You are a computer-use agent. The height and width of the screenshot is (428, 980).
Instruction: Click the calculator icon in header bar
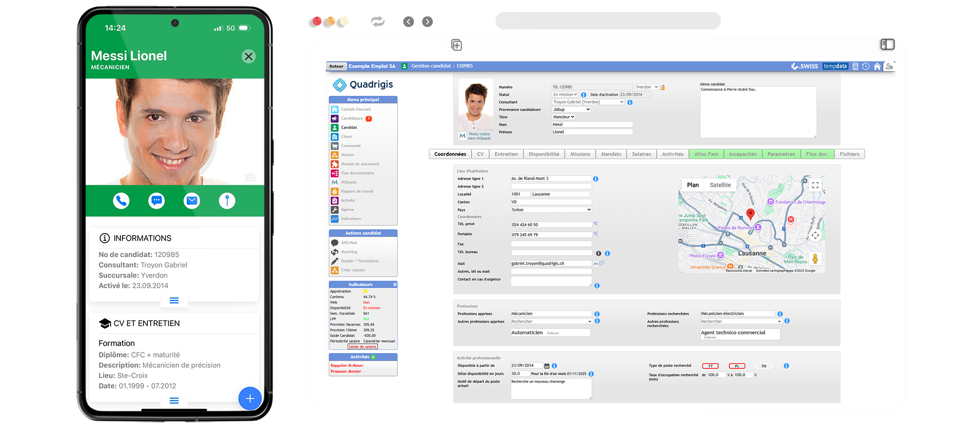855,66
